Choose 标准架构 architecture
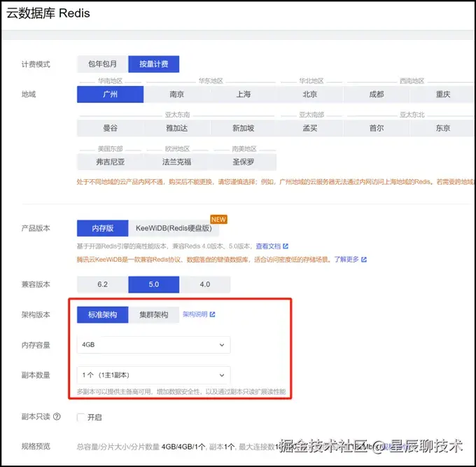The image size is (476, 467). coord(103,314)
